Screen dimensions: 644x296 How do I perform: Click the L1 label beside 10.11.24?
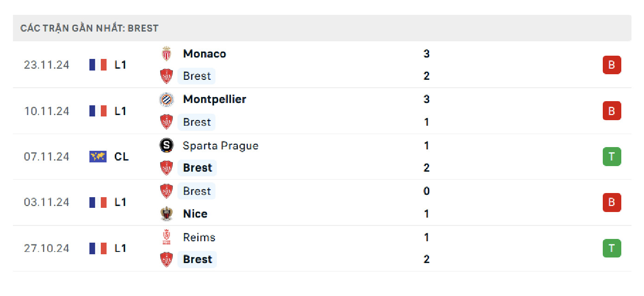(120, 111)
